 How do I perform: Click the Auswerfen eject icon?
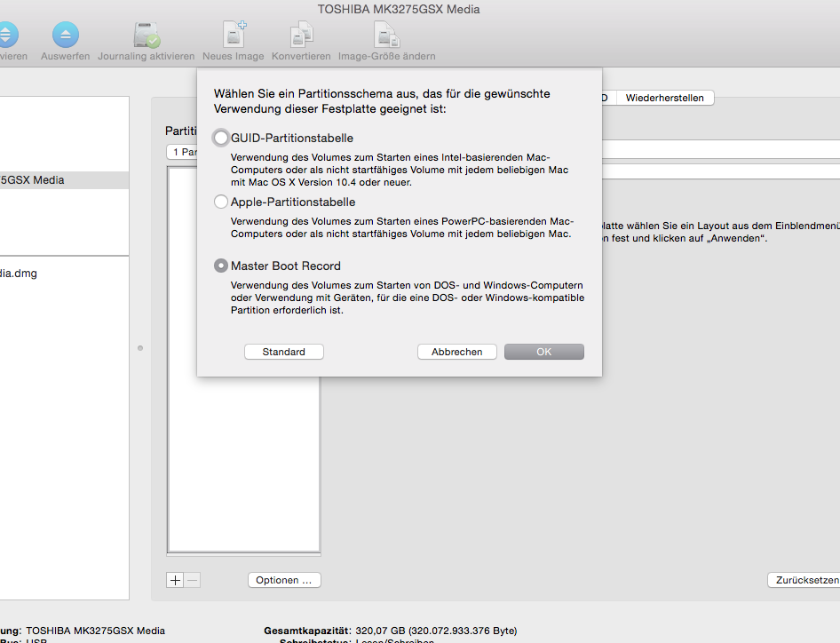(66, 35)
